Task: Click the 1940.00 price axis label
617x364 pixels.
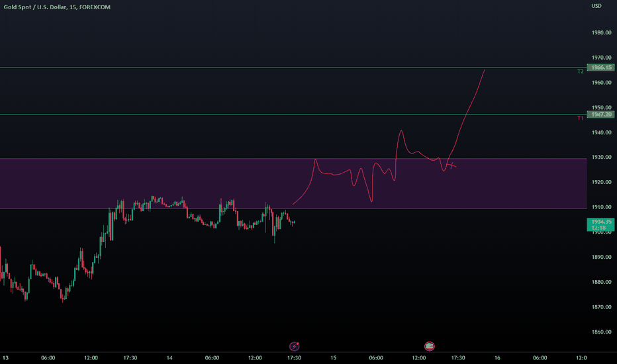Action: (x=602, y=132)
